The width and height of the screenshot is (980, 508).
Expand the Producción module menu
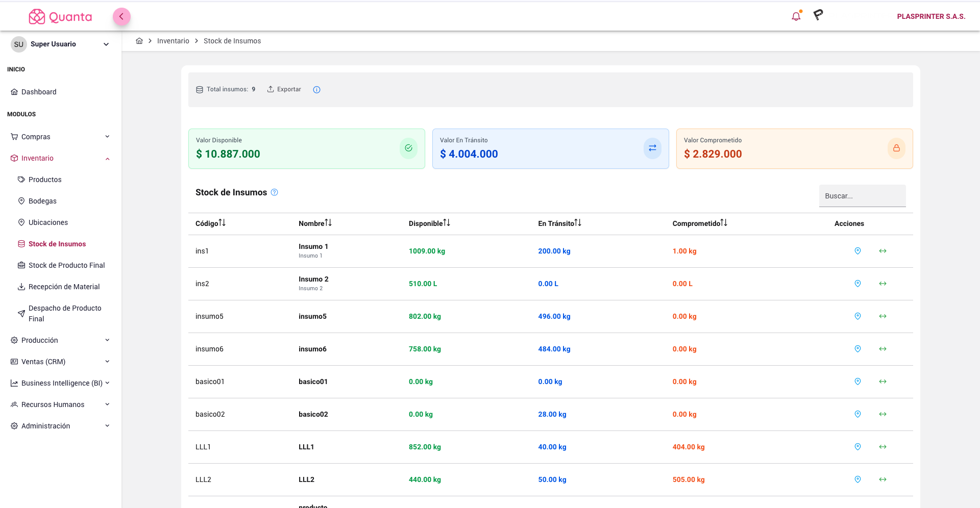[x=60, y=340]
